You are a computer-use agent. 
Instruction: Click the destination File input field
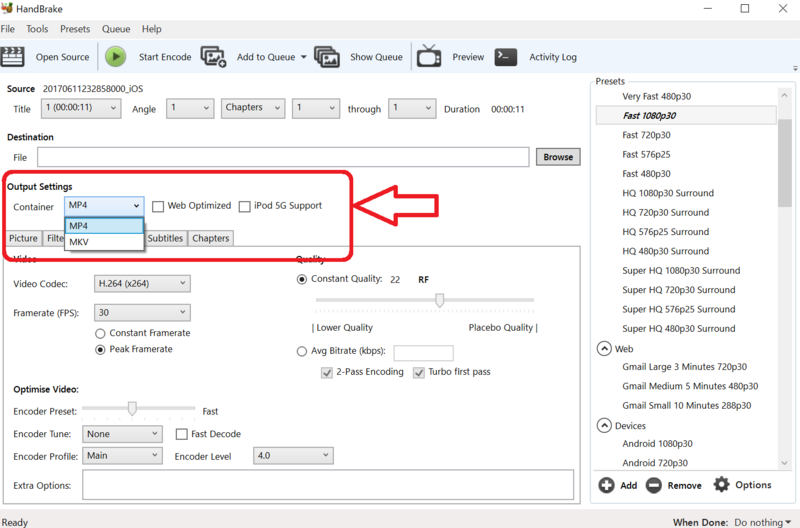click(x=283, y=157)
